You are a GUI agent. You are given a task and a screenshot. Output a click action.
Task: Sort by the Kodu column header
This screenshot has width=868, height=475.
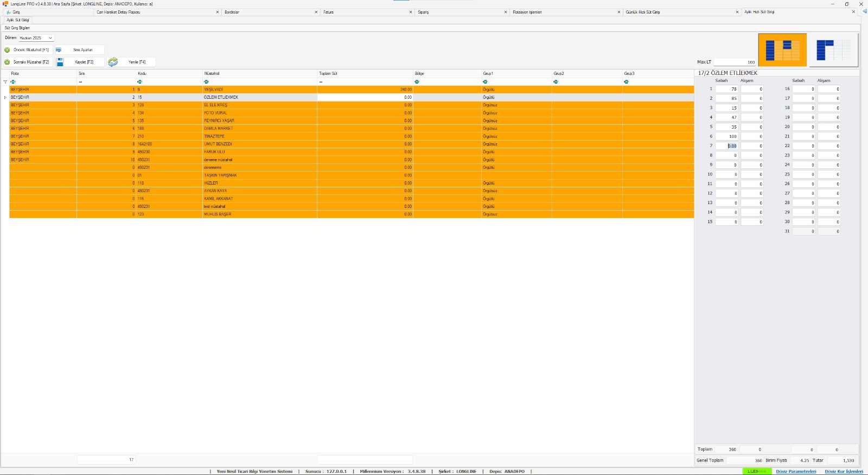coord(169,73)
